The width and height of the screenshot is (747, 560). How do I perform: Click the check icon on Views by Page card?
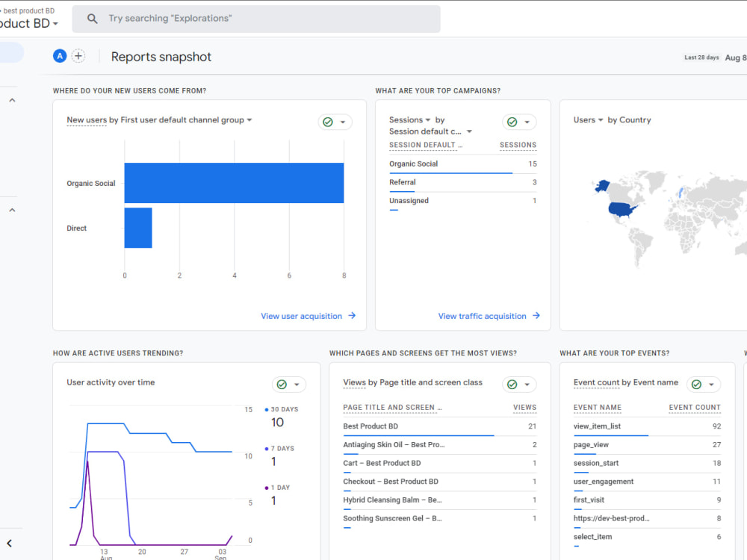512,385
